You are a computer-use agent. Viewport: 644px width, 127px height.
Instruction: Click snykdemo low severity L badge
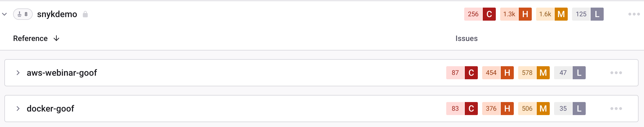(597, 14)
